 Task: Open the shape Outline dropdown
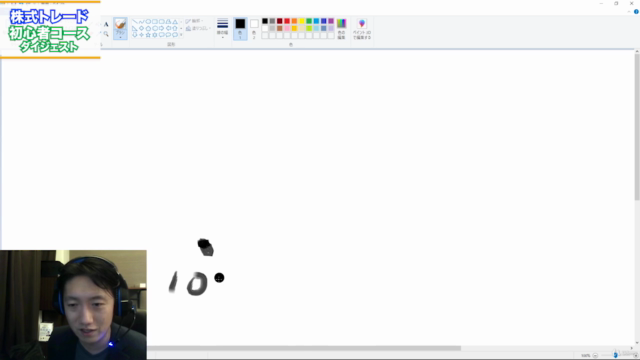(195, 21)
